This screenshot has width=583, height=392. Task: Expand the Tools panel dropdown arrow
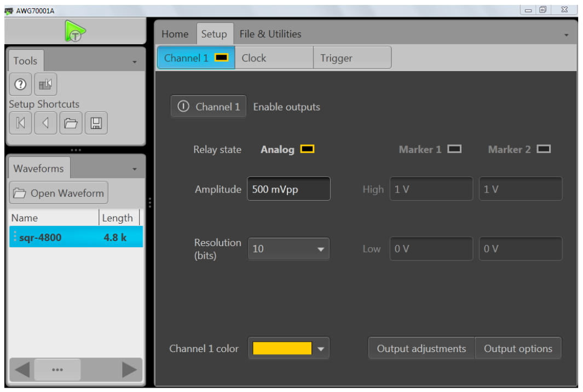[136, 61]
